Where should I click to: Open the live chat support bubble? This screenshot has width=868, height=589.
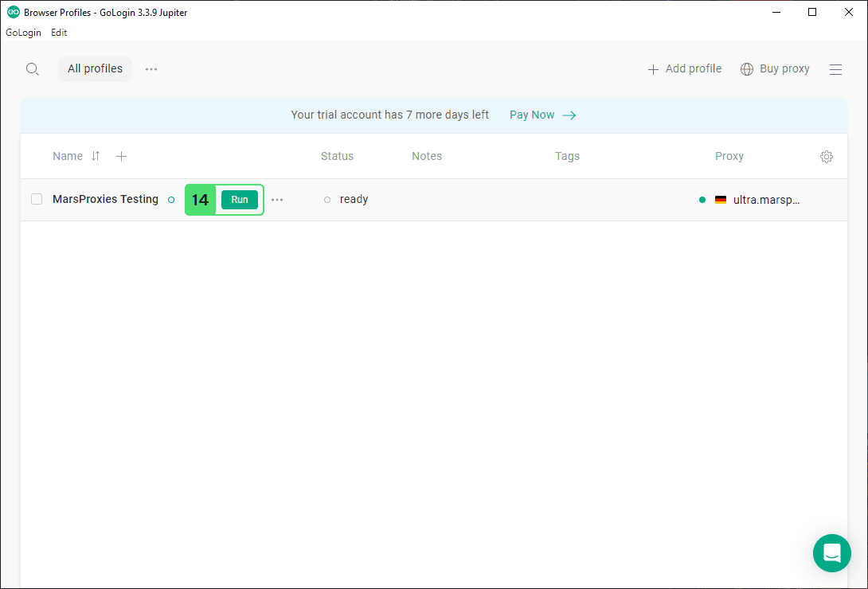pyautogui.click(x=832, y=552)
